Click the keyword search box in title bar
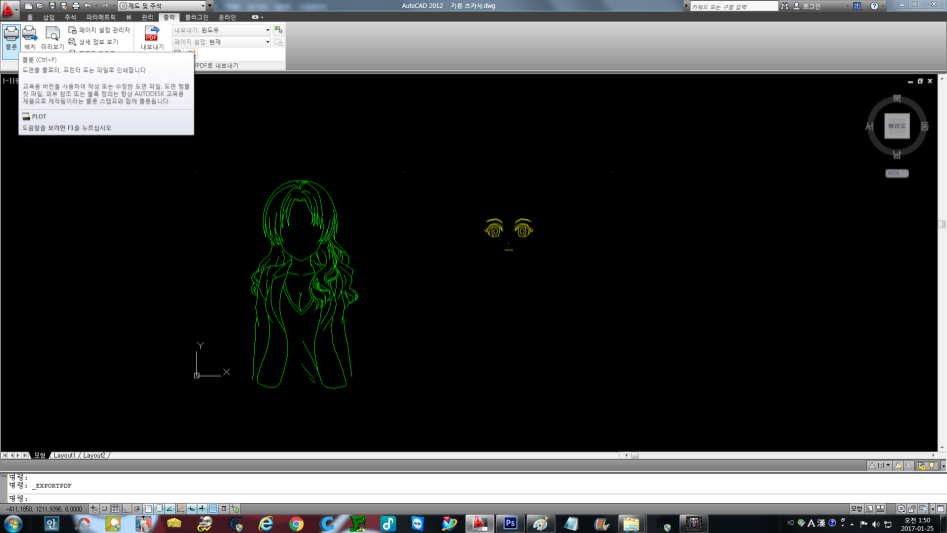 coord(733,6)
